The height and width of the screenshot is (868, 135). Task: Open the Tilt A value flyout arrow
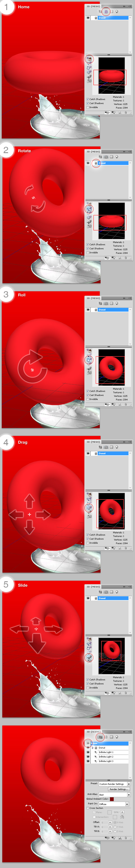pos(110,827)
